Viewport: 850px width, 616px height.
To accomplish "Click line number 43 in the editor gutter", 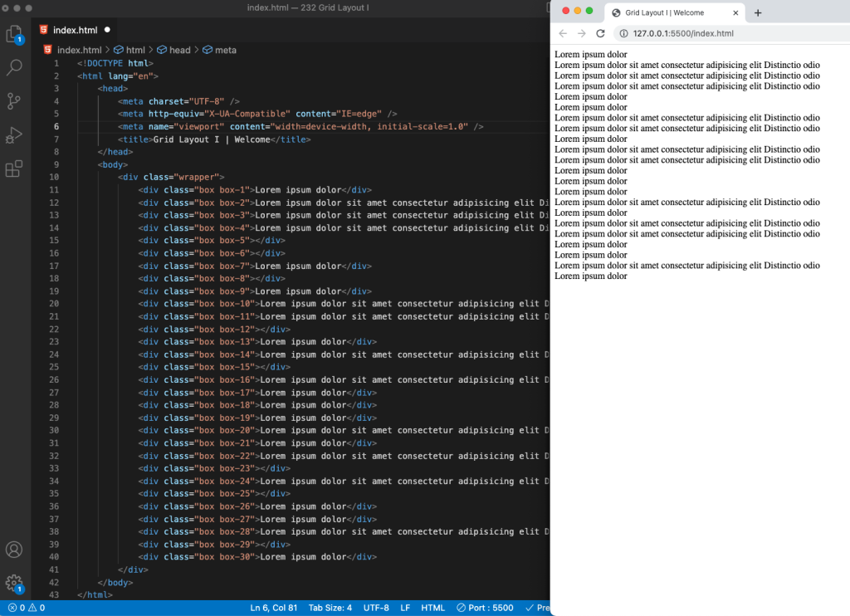I will 54,595.
